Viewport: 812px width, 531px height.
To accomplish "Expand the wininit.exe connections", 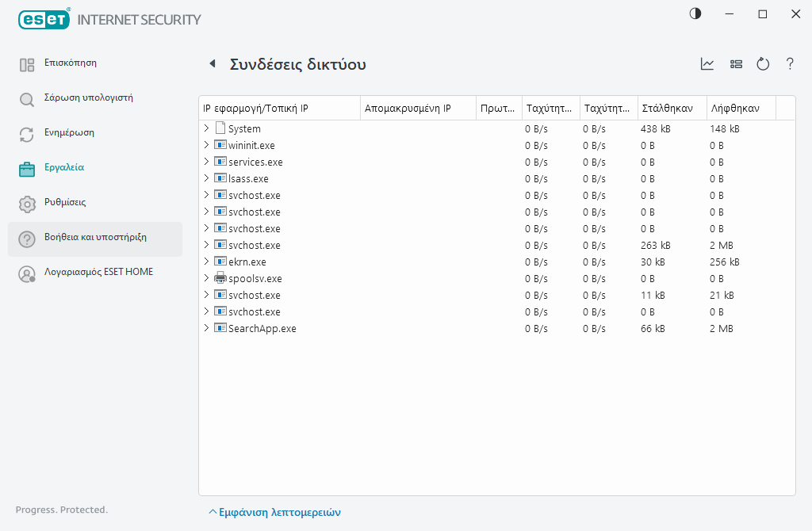I will pyautogui.click(x=206, y=145).
